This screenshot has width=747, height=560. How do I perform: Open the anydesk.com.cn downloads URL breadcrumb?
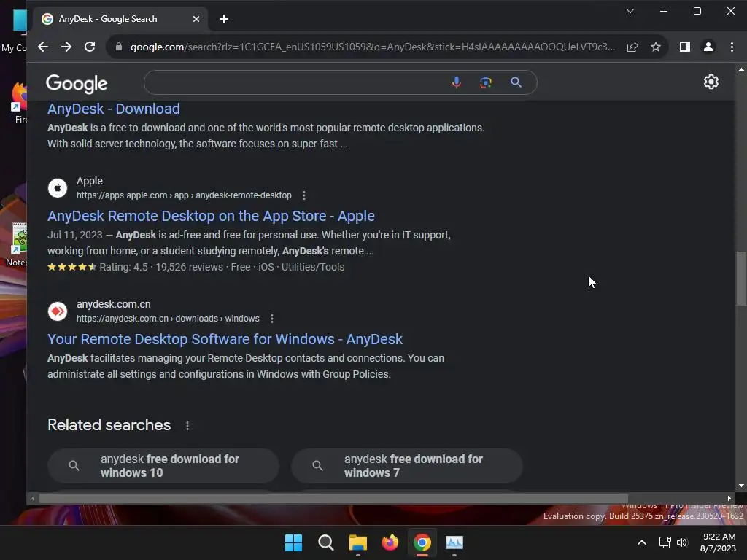[x=168, y=319]
